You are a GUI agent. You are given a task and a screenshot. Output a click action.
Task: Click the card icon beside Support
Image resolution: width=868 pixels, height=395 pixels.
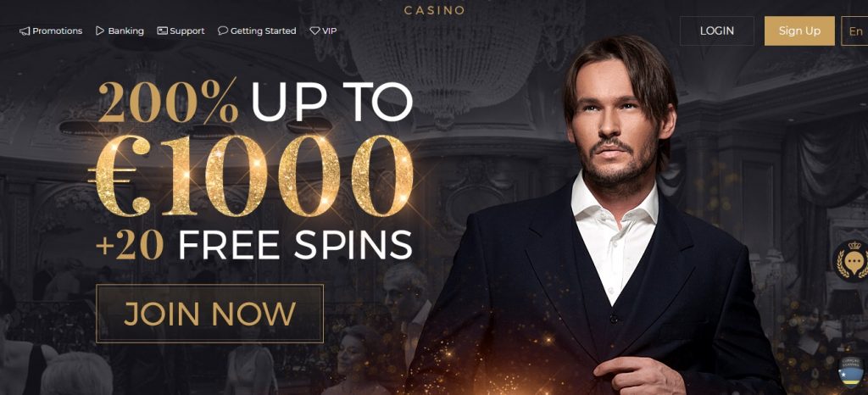162,31
